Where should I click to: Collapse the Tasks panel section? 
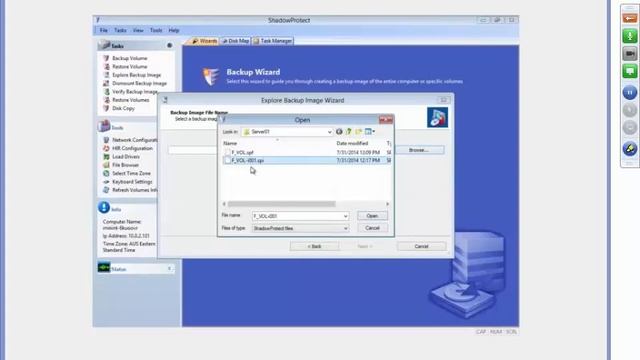(169, 45)
